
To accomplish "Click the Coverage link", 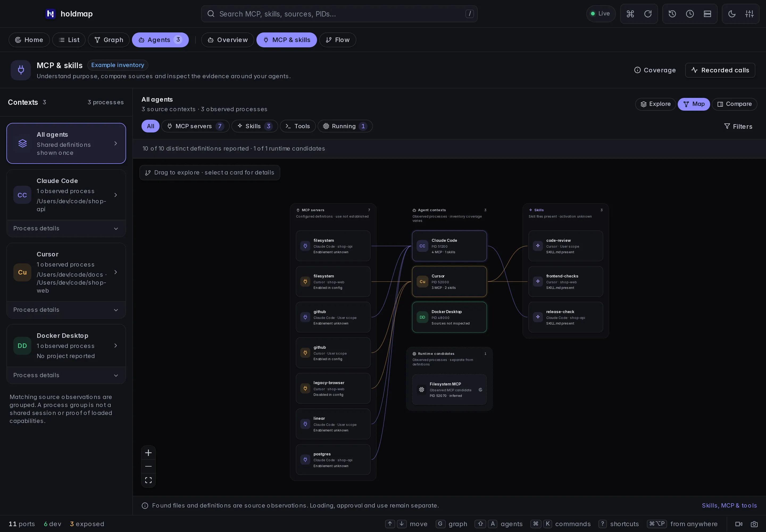I will coord(655,70).
